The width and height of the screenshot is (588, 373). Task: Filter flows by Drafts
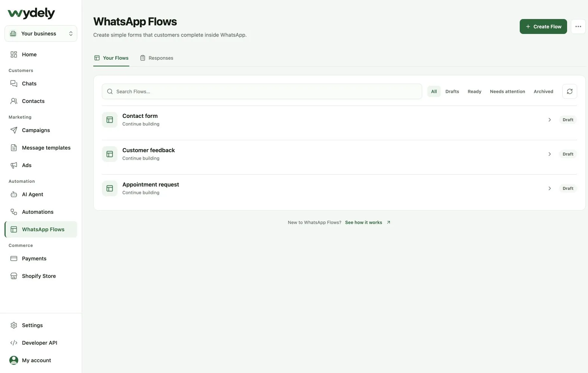pos(452,91)
